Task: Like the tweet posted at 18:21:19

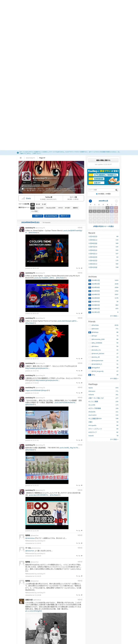Action: [82, 268]
